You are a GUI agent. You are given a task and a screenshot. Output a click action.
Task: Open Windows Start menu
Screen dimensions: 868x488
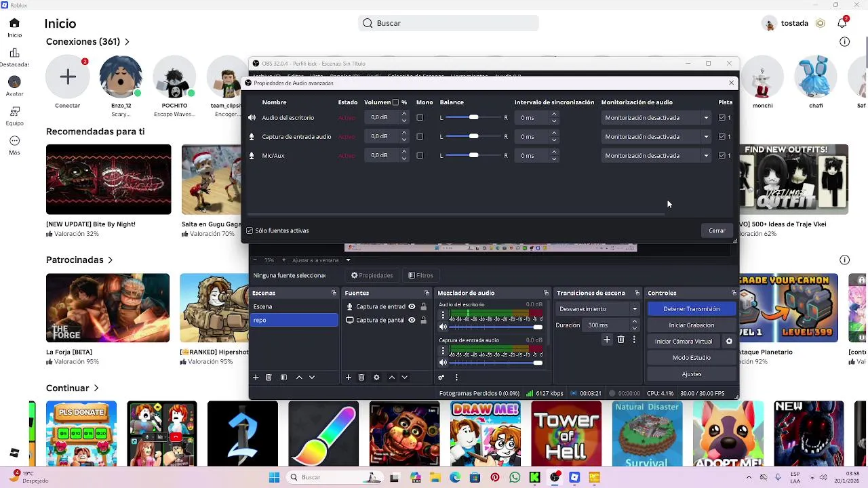(x=274, y=478)
